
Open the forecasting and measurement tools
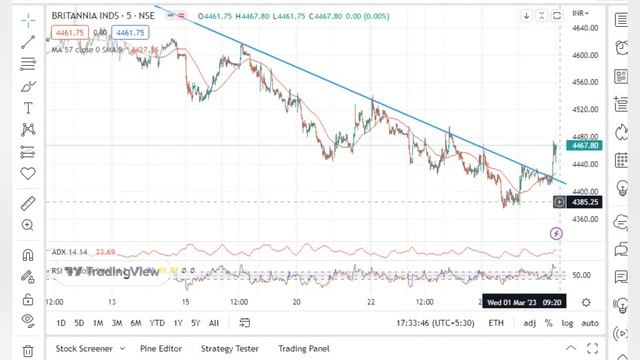point(28,152)
